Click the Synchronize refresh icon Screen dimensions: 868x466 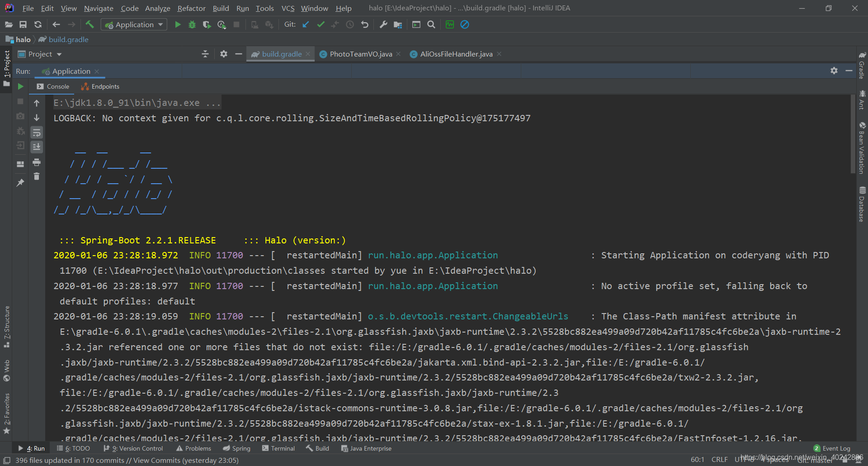tap(38, 24)
